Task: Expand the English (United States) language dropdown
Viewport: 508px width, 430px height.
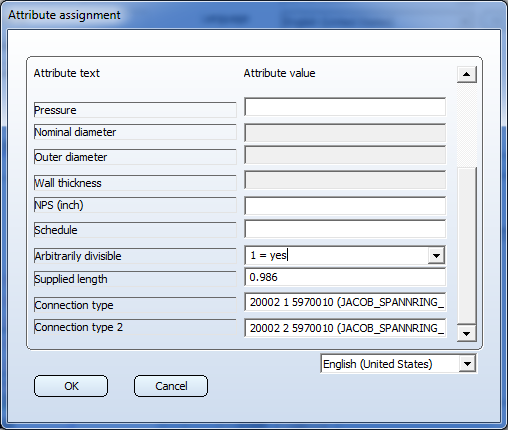Action: tap(467, 364)
